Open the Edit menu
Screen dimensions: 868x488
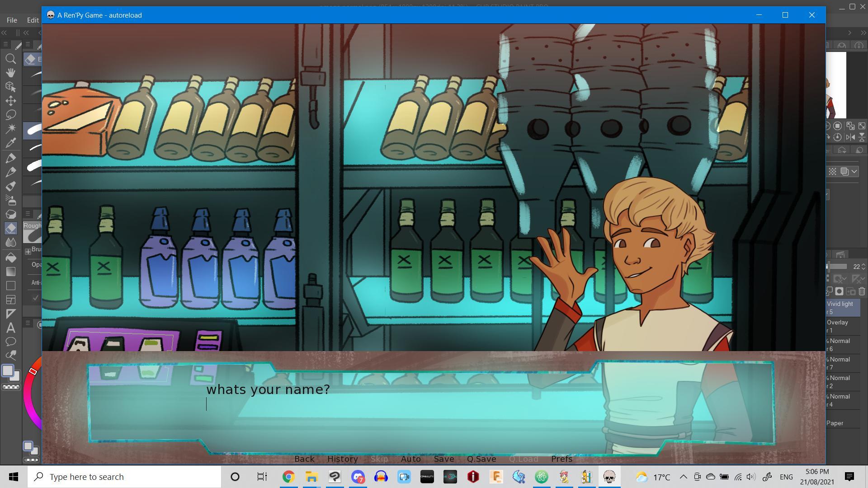pyautogui.click(x=33, y=20)
